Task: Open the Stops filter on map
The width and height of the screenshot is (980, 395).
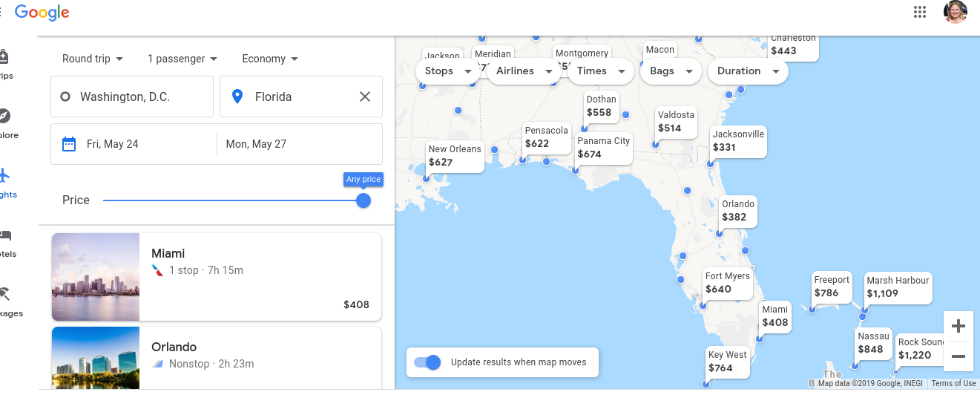Action: (447, 71)
